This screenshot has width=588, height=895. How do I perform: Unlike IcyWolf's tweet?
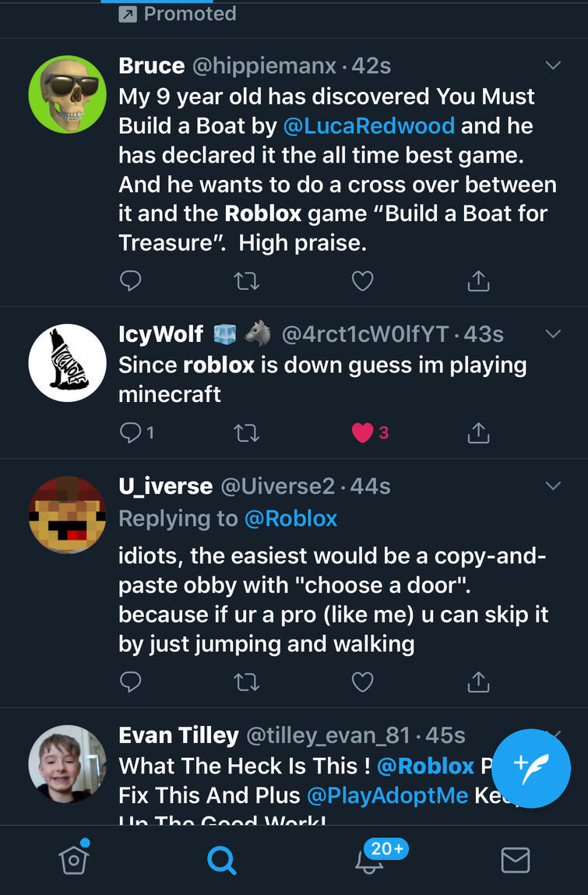(363, 432)
